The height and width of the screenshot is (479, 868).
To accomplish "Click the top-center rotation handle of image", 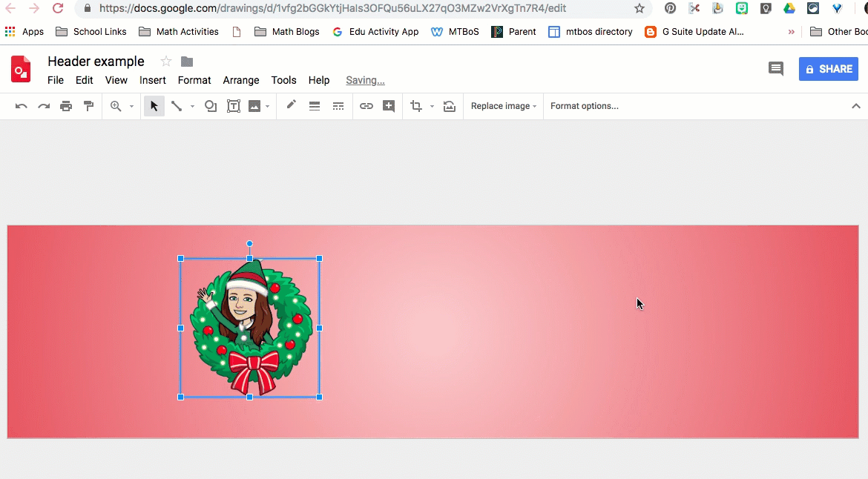I will point(250,244).
